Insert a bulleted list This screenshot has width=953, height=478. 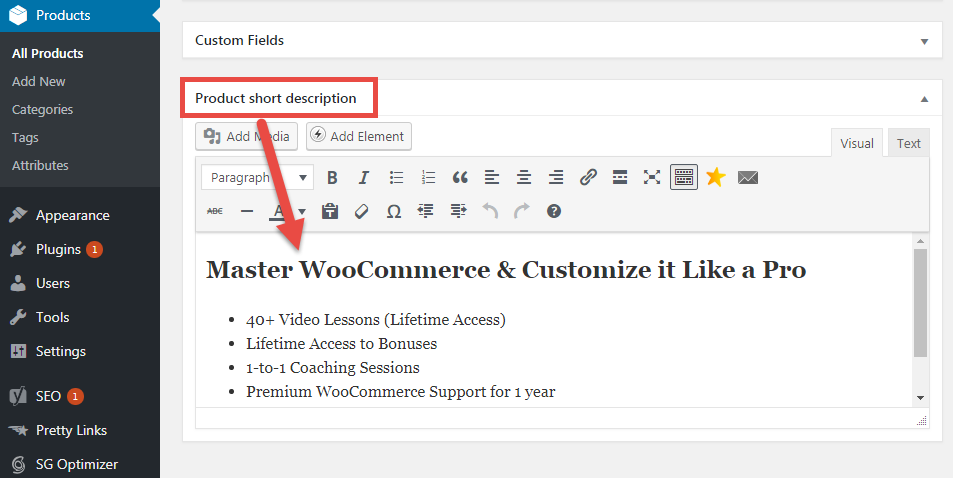click(396, 178)
